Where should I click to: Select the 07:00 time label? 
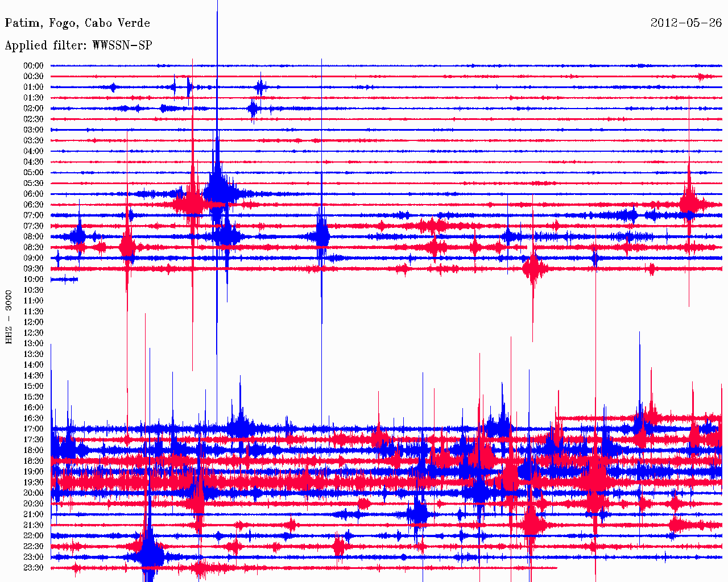(34, 215)
